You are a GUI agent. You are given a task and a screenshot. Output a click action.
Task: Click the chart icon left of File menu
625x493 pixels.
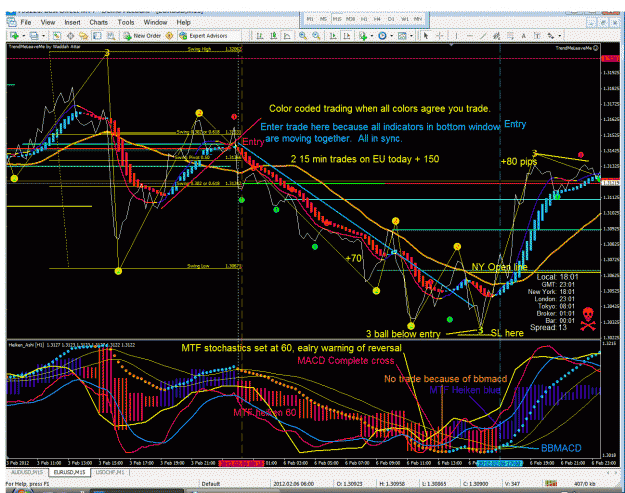tap(12, 22)
